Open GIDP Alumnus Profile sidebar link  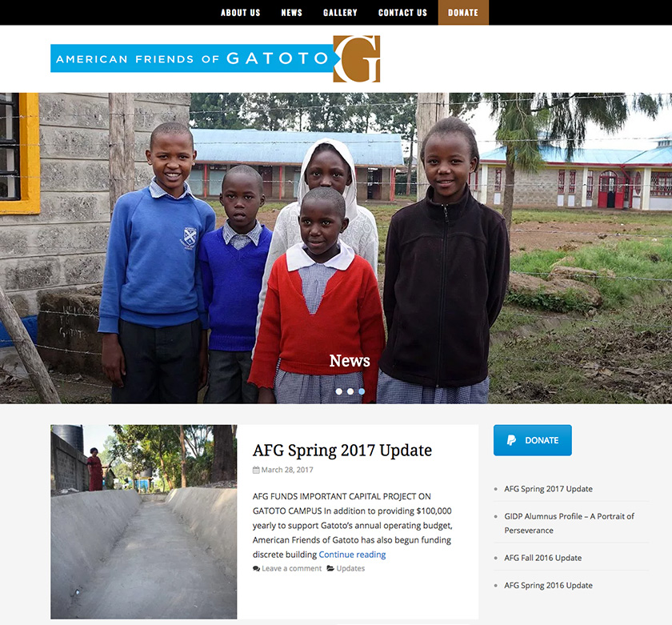point(569,523)
